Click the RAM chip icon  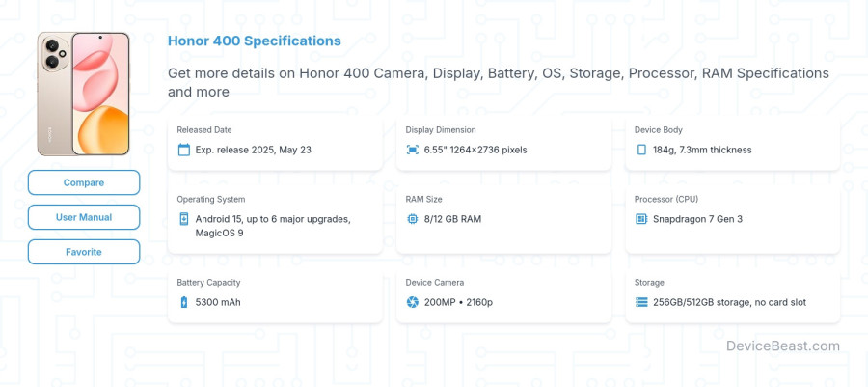(413, 219)
